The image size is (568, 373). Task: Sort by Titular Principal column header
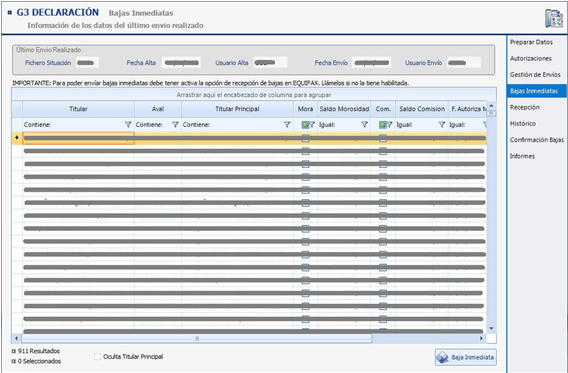tap(237, 109)
